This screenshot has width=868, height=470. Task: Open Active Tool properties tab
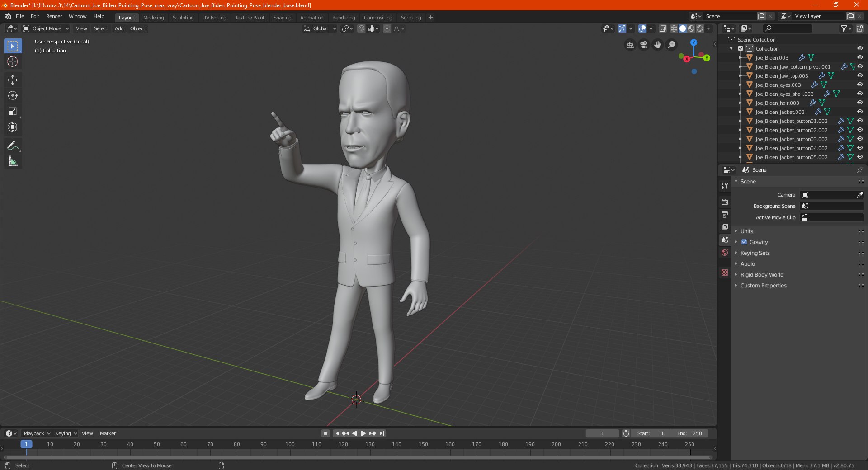(x=725, y=186)
